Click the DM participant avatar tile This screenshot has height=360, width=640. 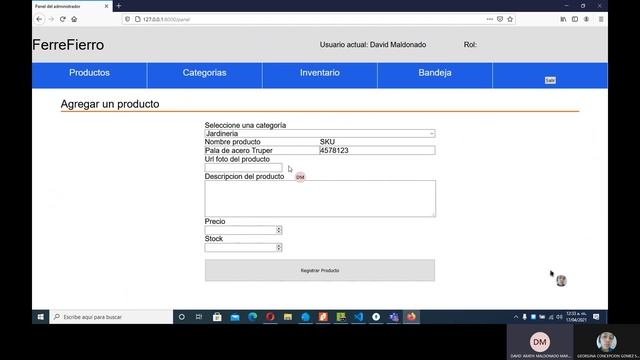click(x=540, y=342)
